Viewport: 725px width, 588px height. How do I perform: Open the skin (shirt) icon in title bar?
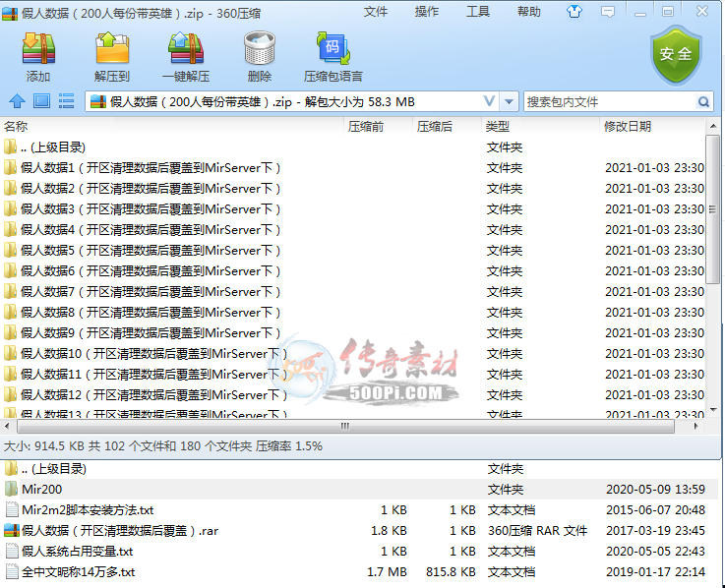pyautogui.click(x=574, y=12)
